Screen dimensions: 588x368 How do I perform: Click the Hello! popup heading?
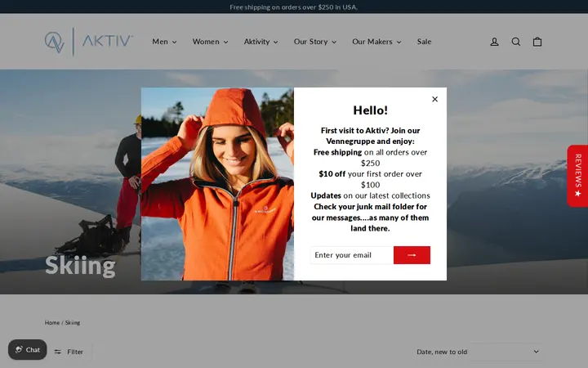tap(370, 110)
